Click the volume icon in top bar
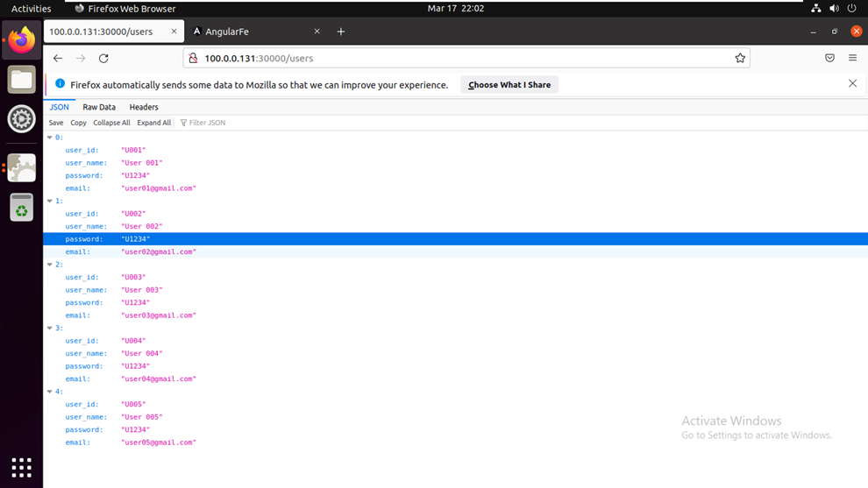Viewport: 868px width, 488px height. point(834,8)
